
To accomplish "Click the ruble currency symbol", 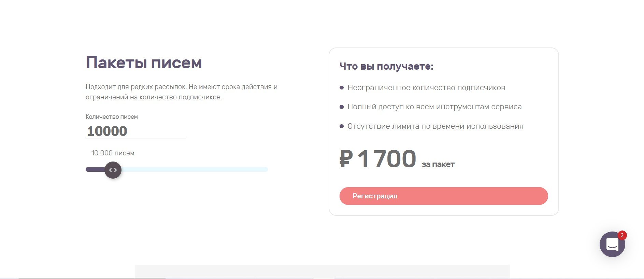I will [346, 159].
